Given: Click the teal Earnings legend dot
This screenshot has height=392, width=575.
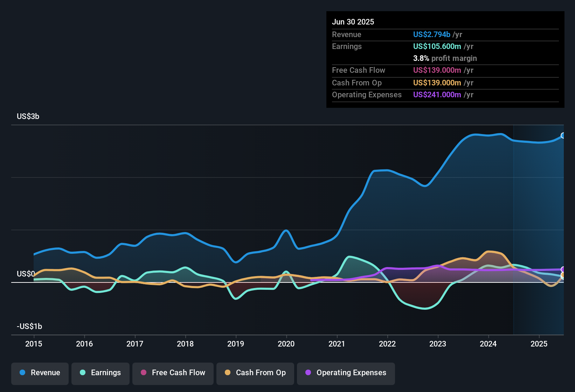Looking at the screenshot, I should (x=83, y=372).
